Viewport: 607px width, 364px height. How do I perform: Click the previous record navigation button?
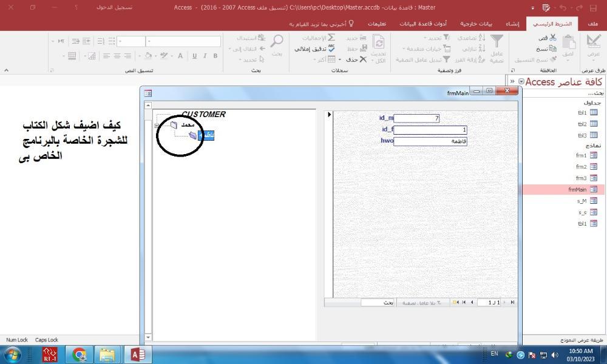(x=504, y=303)
